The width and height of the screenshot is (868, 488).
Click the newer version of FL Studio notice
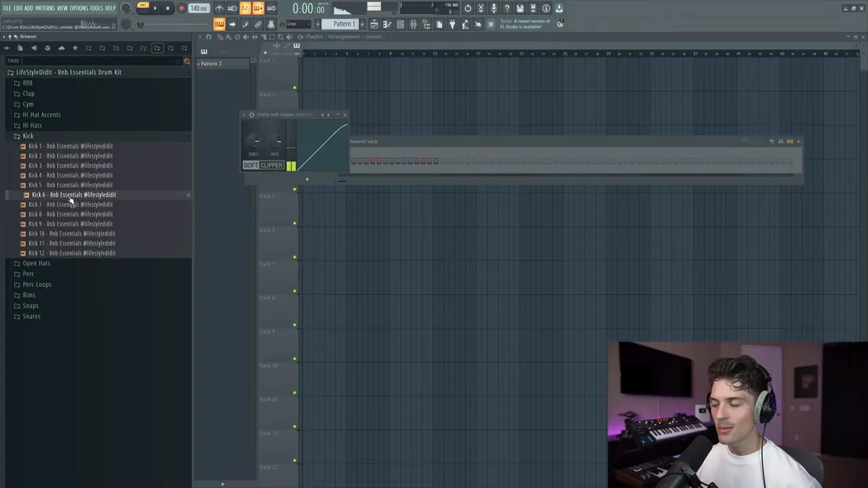tap(526, 24)
